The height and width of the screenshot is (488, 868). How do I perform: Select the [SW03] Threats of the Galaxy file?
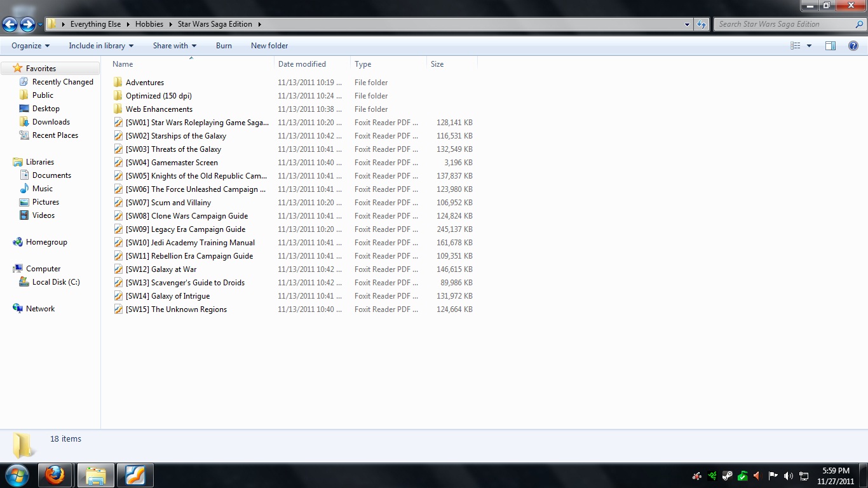[173, 149]
